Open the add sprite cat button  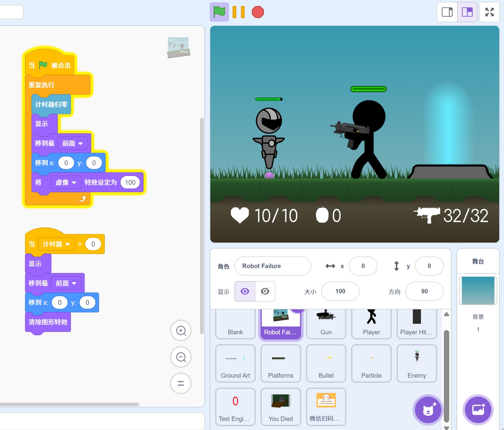(x=428, y=410)
